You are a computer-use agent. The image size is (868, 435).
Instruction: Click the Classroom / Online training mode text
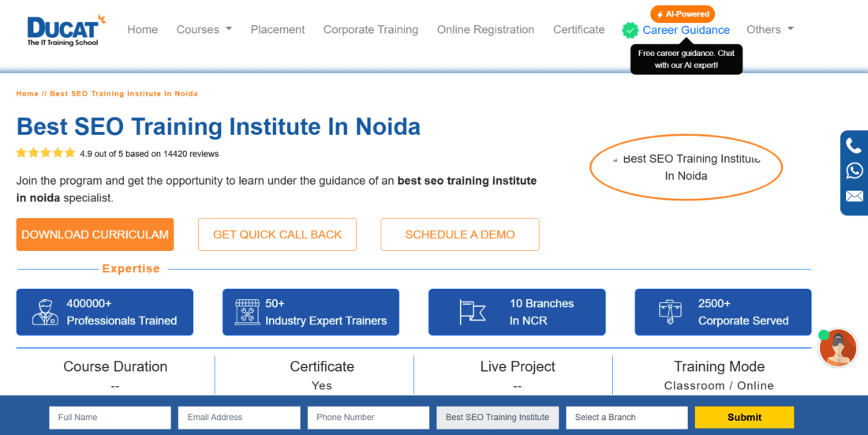(719, 386)
